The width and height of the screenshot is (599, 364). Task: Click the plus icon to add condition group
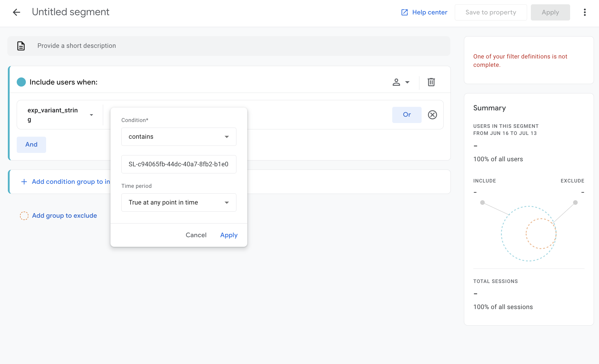pos(24,182)
